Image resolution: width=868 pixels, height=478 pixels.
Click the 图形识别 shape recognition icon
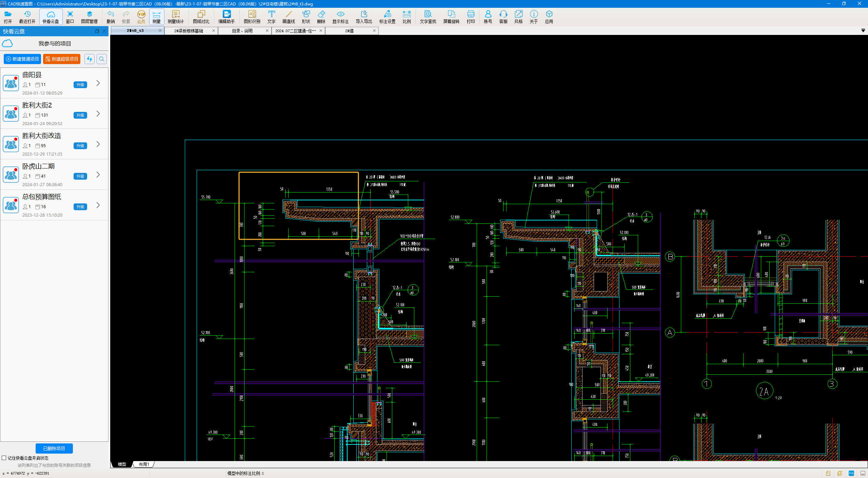pyautogui.click(x=252, y=17)
